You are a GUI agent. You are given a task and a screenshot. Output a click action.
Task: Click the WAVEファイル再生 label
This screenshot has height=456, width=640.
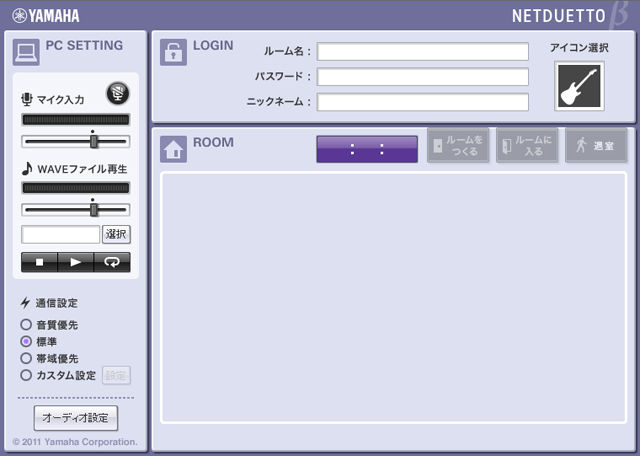coord(82,169)
